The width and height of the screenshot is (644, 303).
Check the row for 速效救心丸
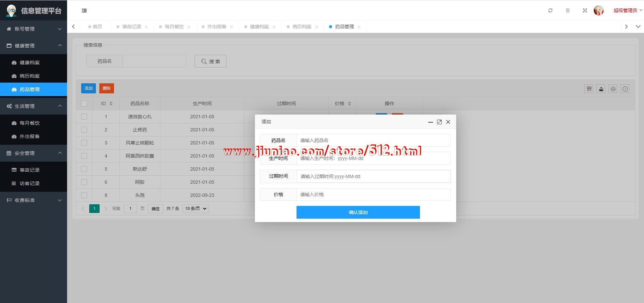(84, 117)
